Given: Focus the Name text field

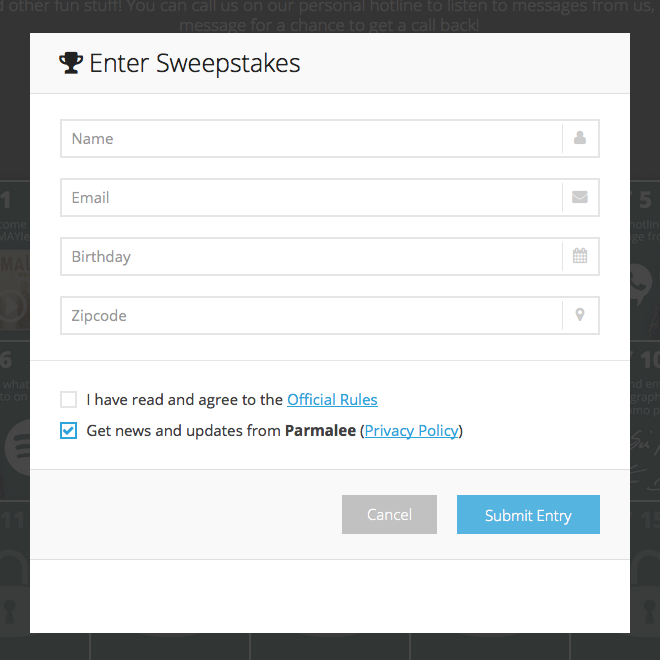Looking at the screenshot, I should [x=311, y=138].
